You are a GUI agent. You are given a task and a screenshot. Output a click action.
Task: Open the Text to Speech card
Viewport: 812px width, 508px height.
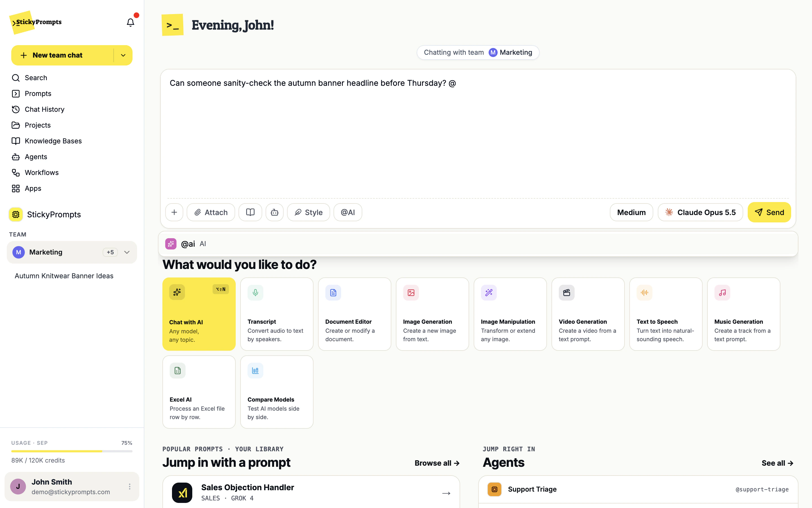(x=666, y=314)
